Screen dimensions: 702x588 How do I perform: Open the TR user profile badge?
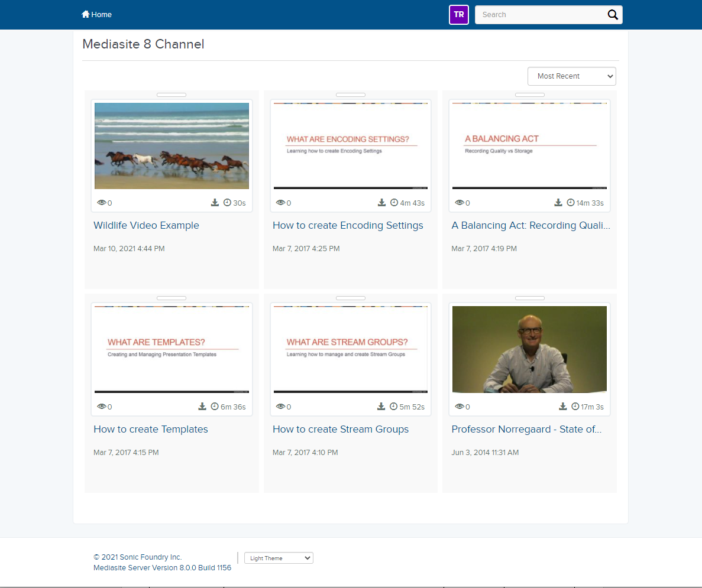459,15
